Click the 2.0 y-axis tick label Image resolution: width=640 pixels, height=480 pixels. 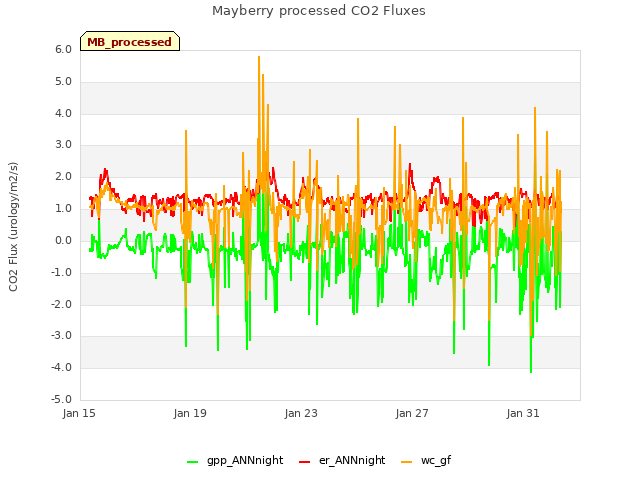click(64, 177)
